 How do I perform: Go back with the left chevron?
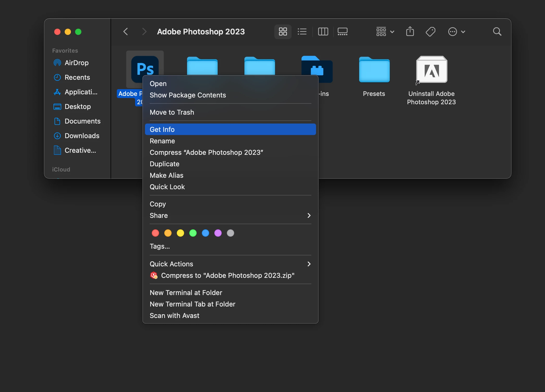(x=126, y=32)
